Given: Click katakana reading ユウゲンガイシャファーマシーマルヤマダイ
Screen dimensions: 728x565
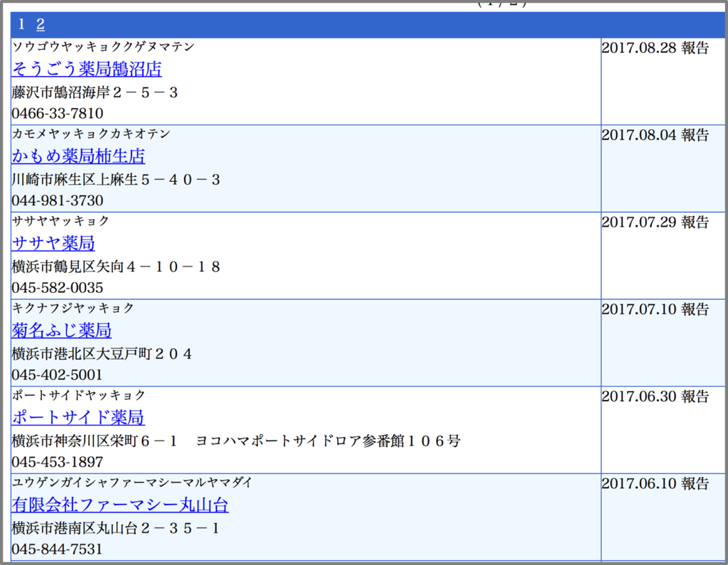Looking at the screenshot, I should [132, 483].
